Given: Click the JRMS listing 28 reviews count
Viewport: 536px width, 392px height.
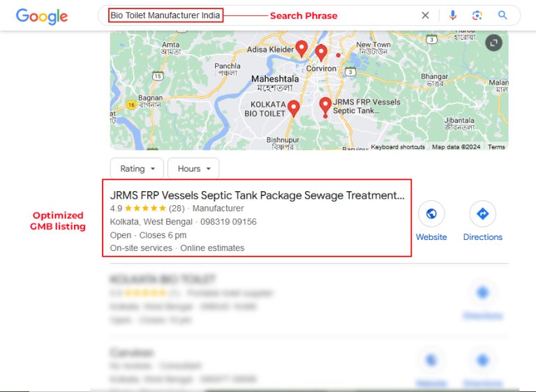Looking at the screenshot, I should (177, 209).
